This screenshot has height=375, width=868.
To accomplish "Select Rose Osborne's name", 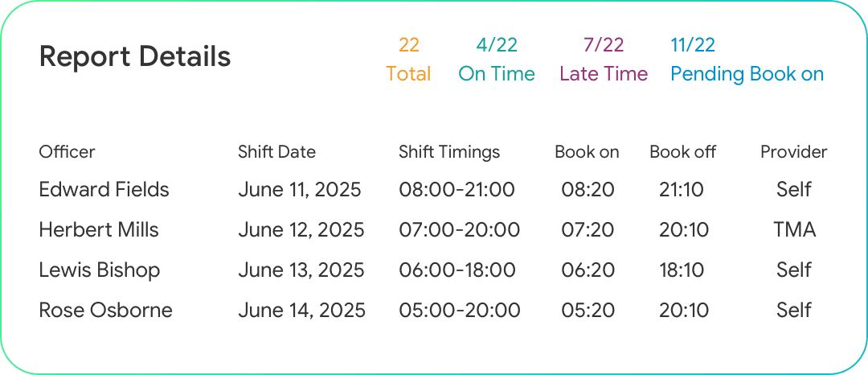I will (x=105, y=311).
